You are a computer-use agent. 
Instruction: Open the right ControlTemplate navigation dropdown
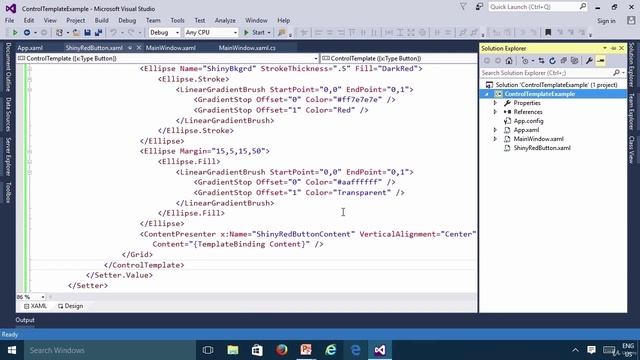pyautogui.click(x=399, y=58)
